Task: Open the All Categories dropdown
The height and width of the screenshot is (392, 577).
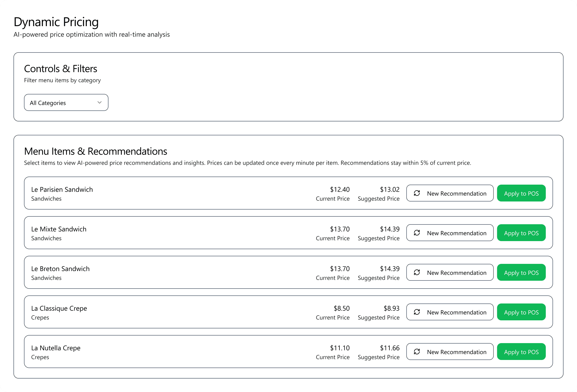Action: (66, 103)
